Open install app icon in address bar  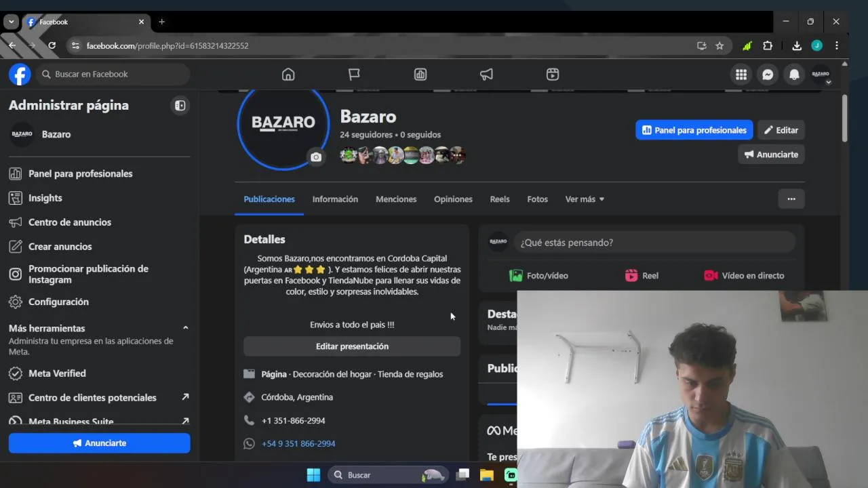702,45
